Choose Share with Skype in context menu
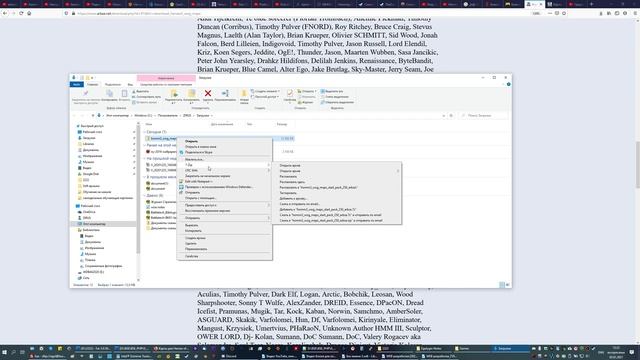This screenshot has width=640, height=360. tap(224, 152)
